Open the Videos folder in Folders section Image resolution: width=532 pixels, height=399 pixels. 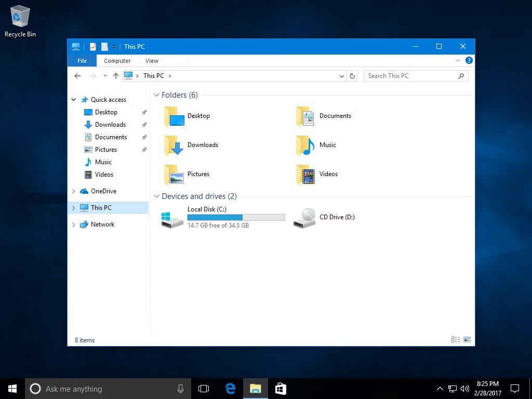[x=317, y=175]
